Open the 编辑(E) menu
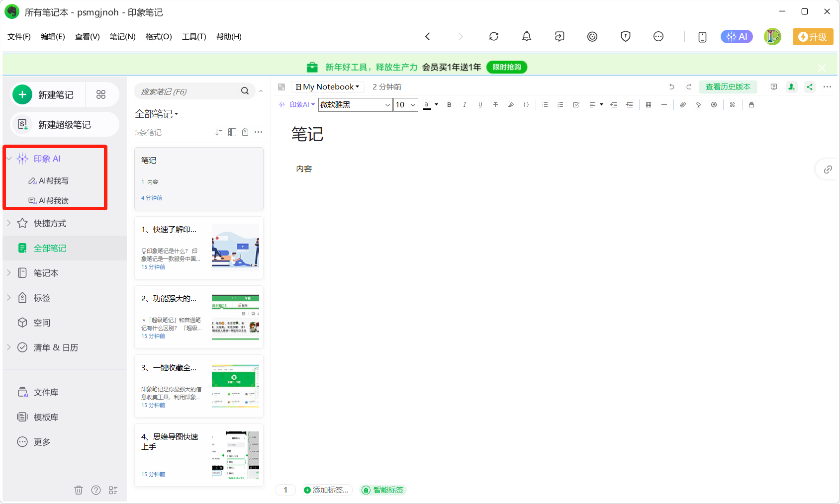Viewport: 840px width, 504px height. (x=53, y=37)
